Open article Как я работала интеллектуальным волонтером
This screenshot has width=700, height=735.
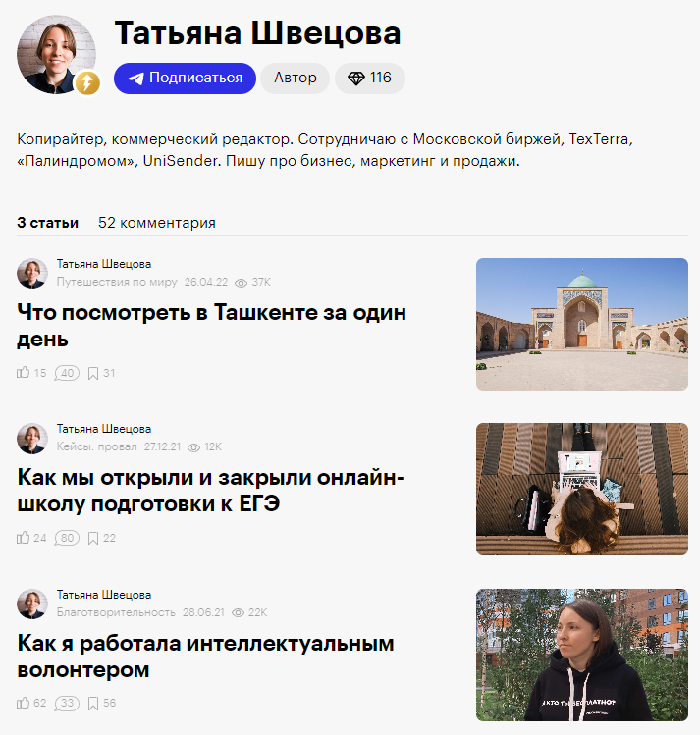tap(205, 656)
